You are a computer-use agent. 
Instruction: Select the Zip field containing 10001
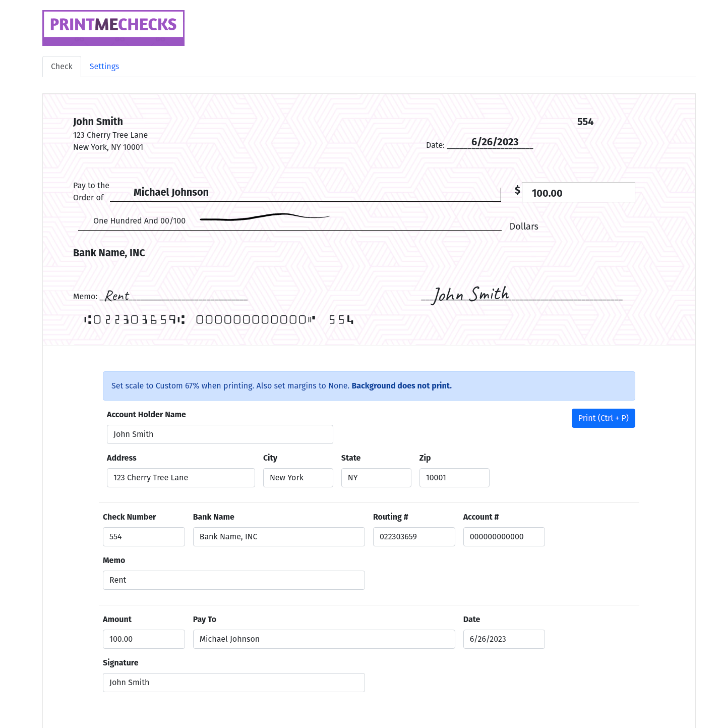pyautogui.click(x=454, y=477)
